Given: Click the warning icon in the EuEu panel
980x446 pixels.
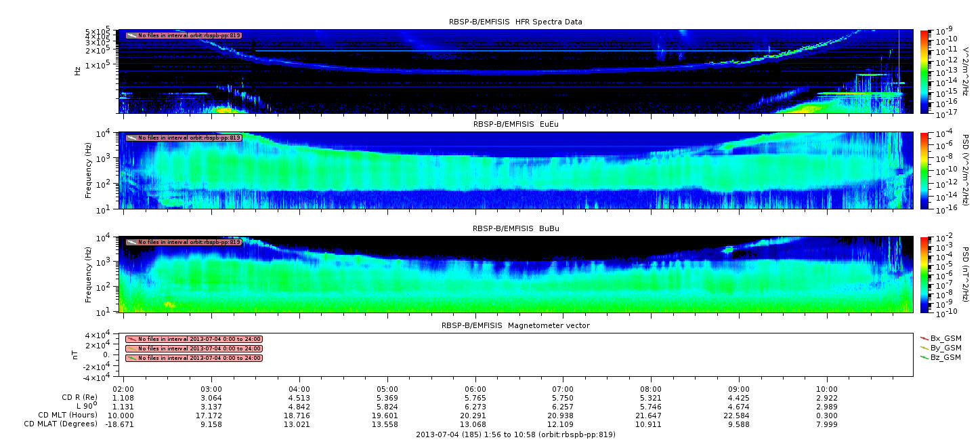Looking at the screenshot, I should point(131,138).
